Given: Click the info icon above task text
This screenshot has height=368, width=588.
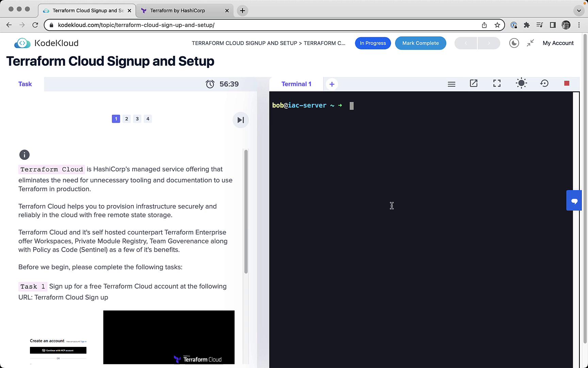Looking at the screenshot, I should [24, 155].
